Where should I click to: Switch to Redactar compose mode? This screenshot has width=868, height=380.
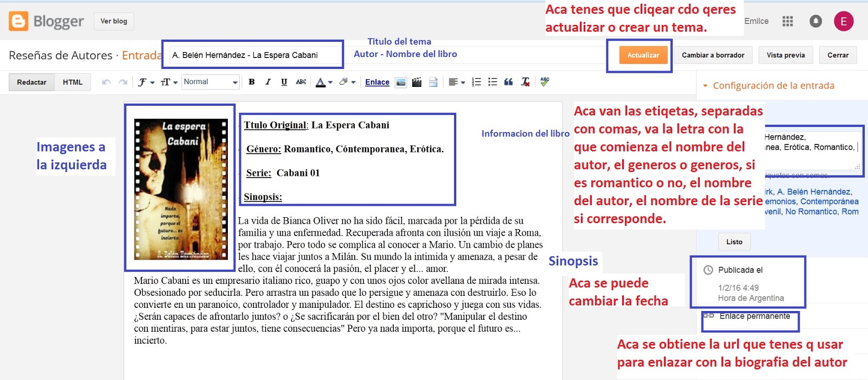click(31, 82)
